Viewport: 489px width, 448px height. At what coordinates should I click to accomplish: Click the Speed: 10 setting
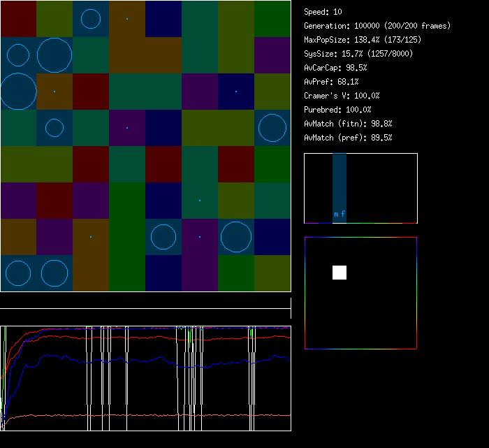(323, 12)
